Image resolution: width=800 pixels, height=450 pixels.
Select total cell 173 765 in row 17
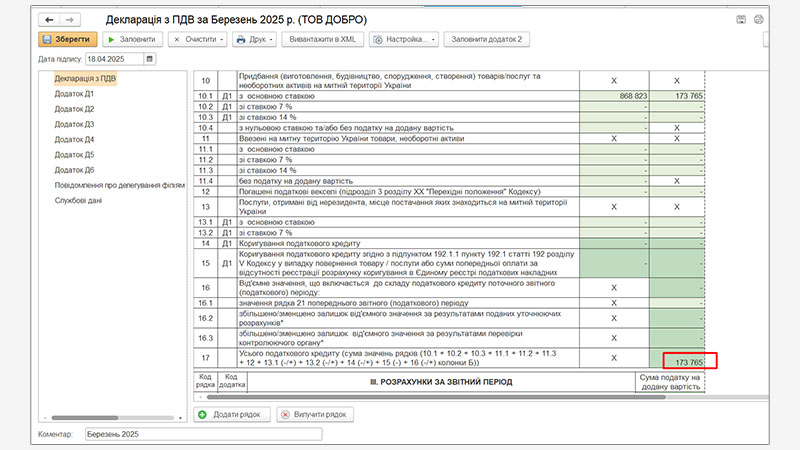677,358
